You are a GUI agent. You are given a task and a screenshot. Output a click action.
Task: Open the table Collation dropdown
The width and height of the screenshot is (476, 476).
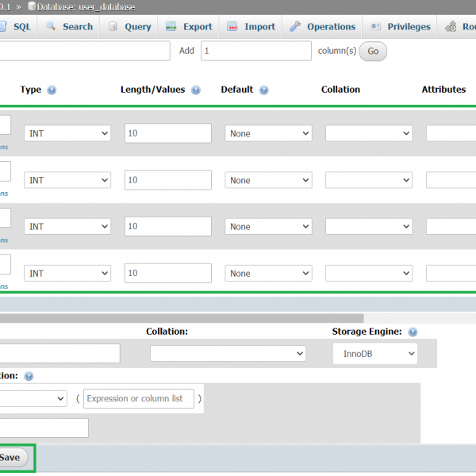point(228,354)
